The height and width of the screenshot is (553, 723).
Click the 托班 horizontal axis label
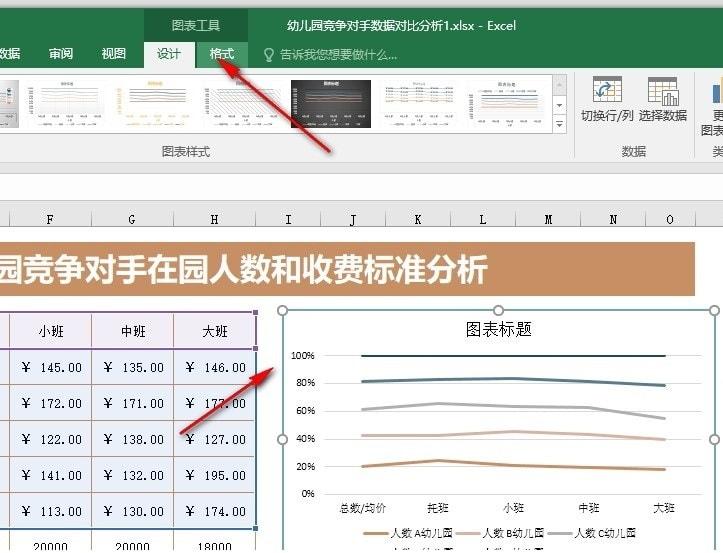tap(438, 508)
